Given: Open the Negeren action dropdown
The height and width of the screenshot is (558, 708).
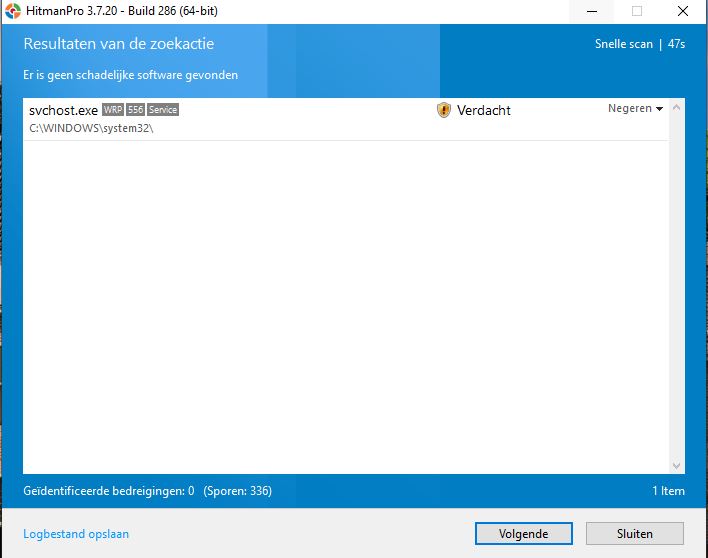Looking at the screenshot, I should point(635,108).
